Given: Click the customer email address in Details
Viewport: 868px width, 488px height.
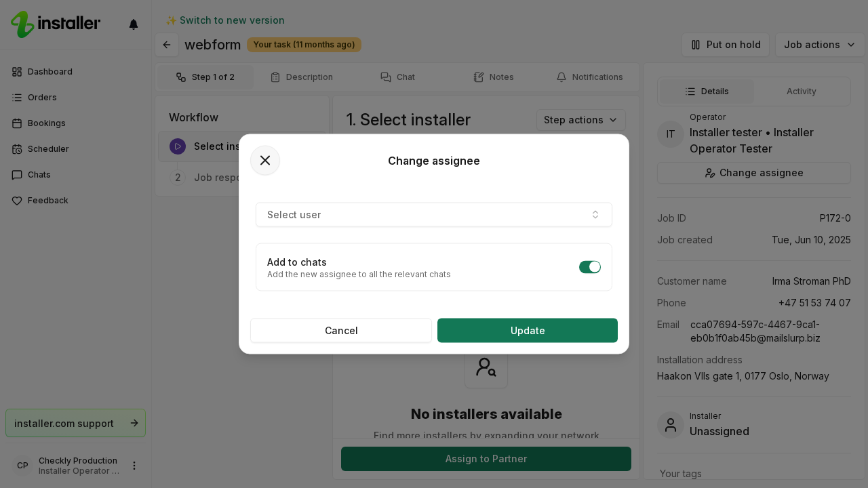Looking at the screenshot, I should click(x=755, y=331).
